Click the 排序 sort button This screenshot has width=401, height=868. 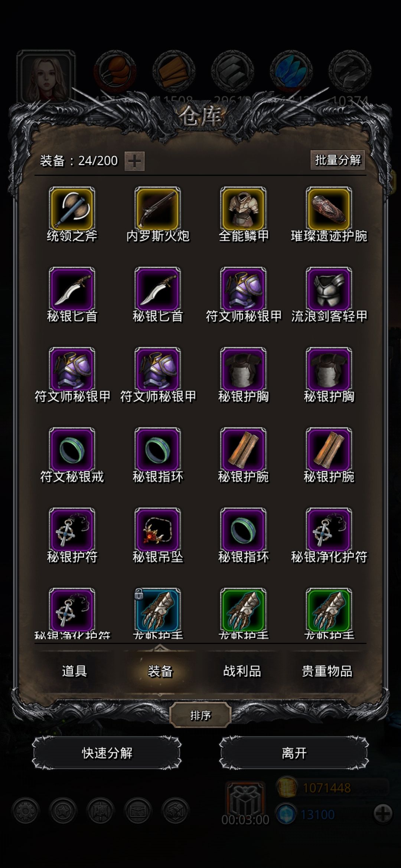click(x=200, y=715)
